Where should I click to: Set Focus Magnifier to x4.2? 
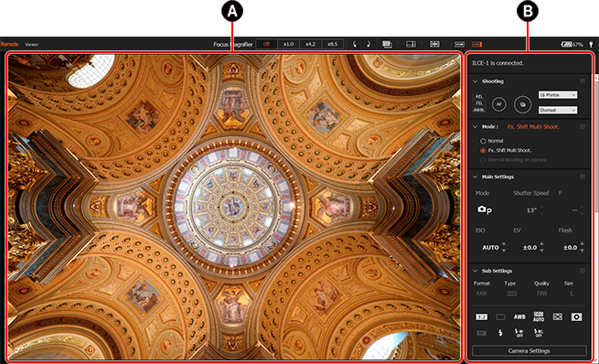(311, 44)
